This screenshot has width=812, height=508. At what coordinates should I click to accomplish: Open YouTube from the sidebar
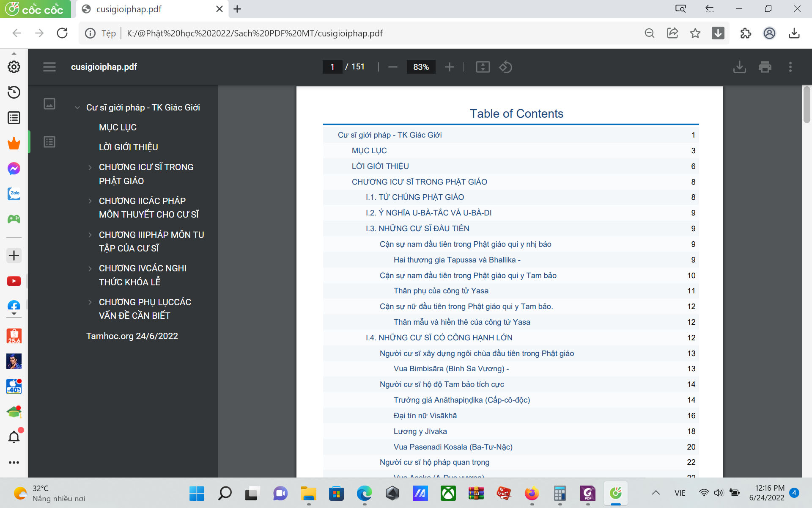[14, 281]
